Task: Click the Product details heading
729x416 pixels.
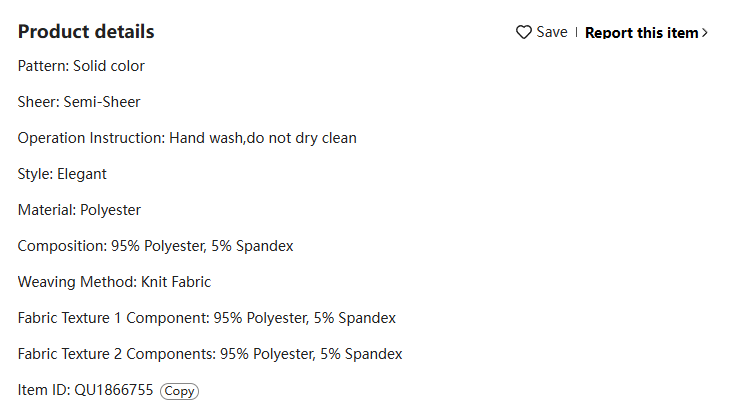Action: pos(86,32)
